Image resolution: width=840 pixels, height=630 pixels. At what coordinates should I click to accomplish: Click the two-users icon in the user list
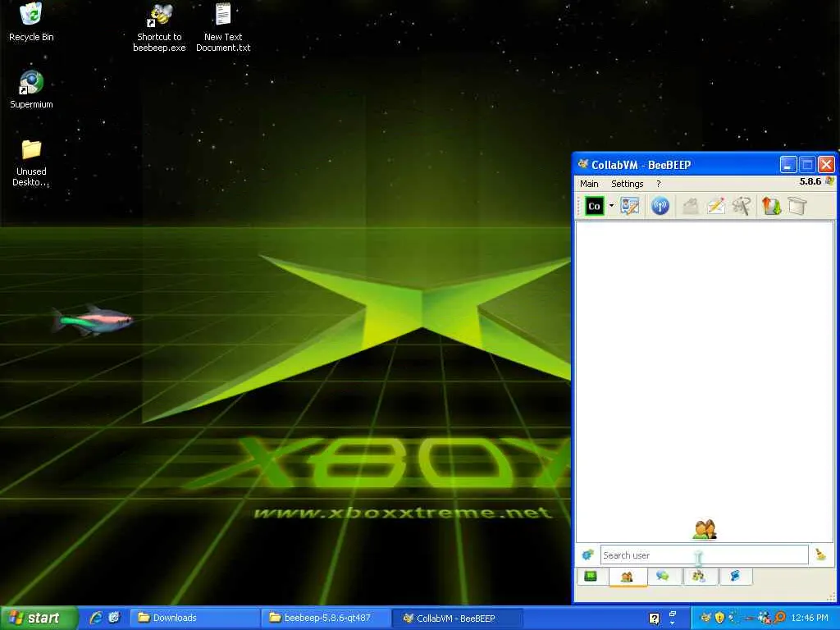point(705,529)
